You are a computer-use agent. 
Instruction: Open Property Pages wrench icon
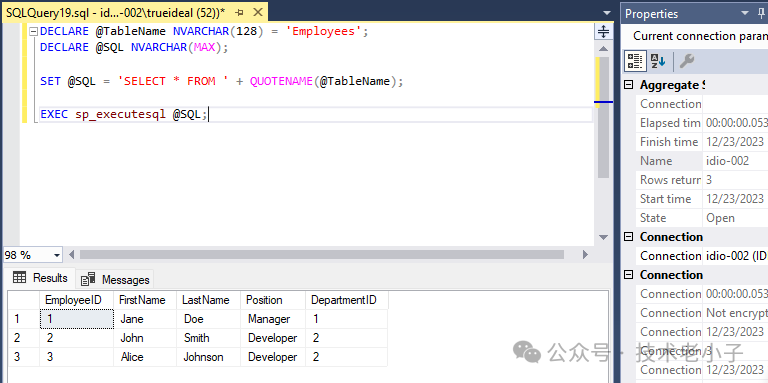[x=687, y=61]
